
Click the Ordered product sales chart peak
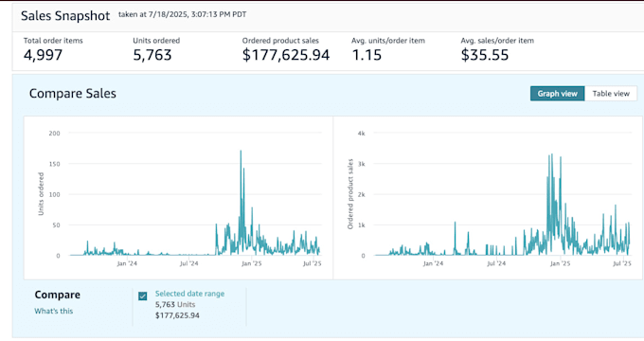pyautogui.click(x=551, y=155)
